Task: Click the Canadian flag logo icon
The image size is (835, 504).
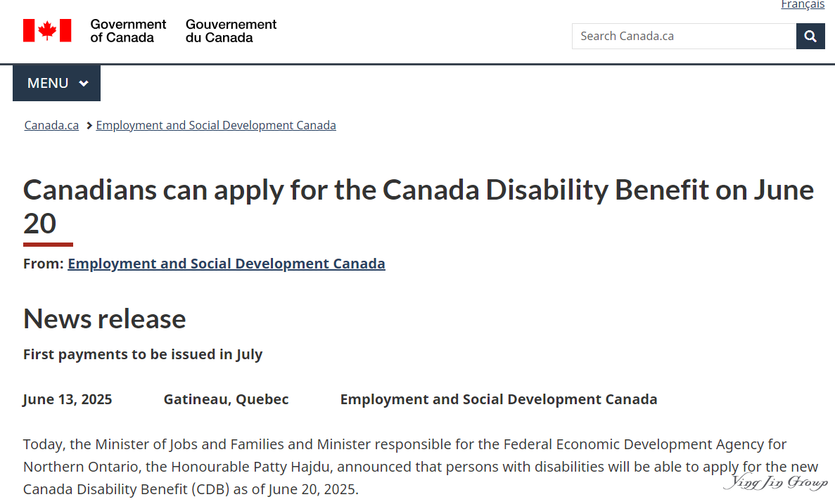Action: click(47, 30)
